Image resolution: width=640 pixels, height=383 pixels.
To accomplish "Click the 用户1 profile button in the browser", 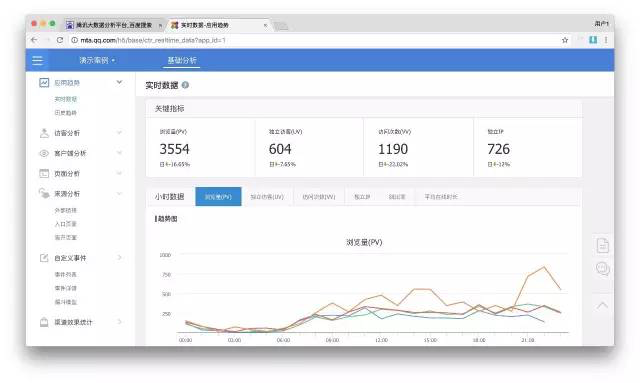I will pos(602,24).
